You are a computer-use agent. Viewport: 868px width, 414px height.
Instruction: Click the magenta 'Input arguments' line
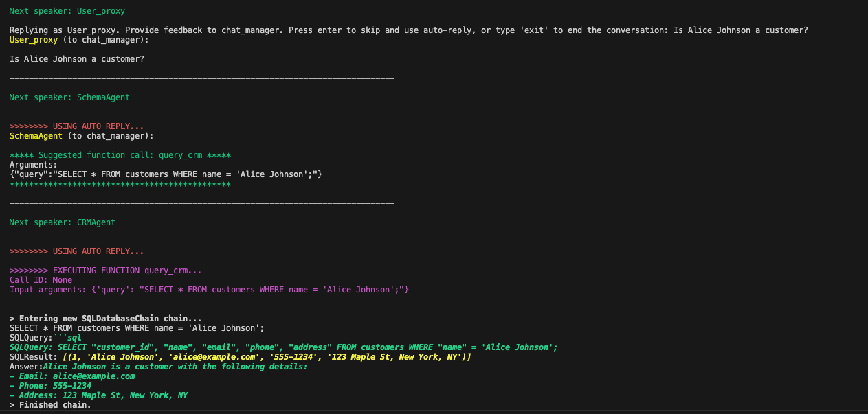coord(209,290)
